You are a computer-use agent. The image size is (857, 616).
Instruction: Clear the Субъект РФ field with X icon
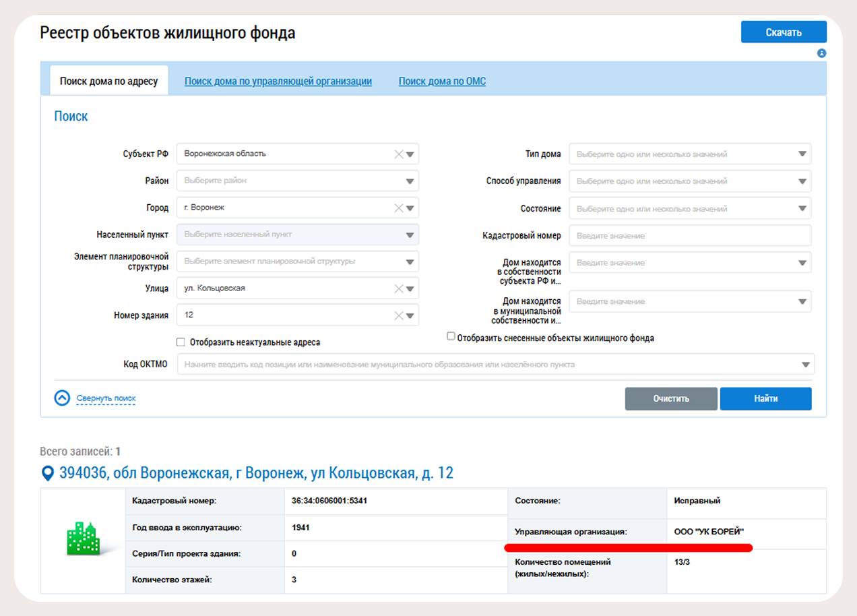click(399, 154)
